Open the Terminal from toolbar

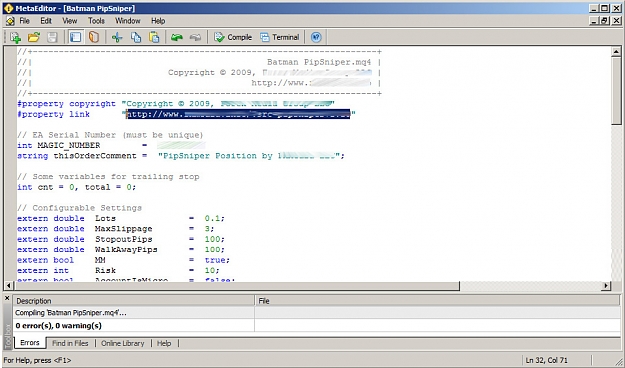pyautogui.click(x=279, y=37)
